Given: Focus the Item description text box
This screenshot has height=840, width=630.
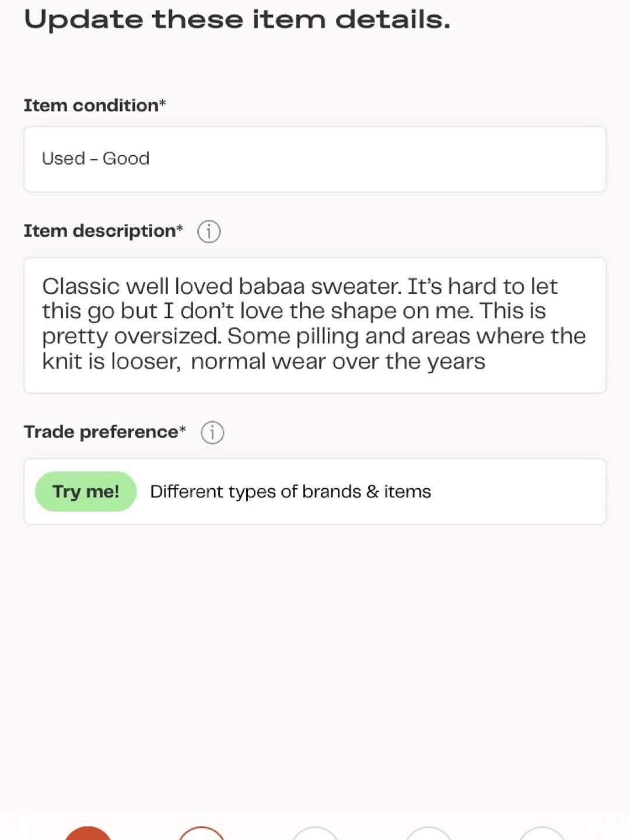Looking at the screenshot, I should click(x=315, y=325).
